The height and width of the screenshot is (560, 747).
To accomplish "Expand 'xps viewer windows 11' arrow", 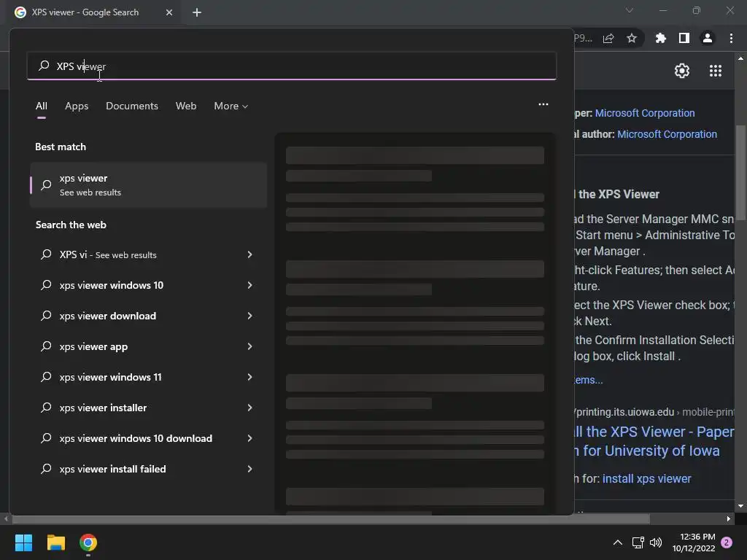I will click(x=249, y=377).
